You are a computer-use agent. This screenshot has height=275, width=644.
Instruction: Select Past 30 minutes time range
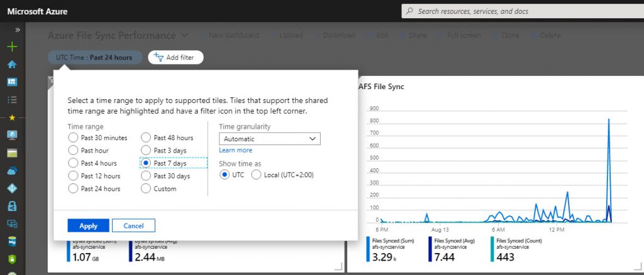(x=73, y=137)
